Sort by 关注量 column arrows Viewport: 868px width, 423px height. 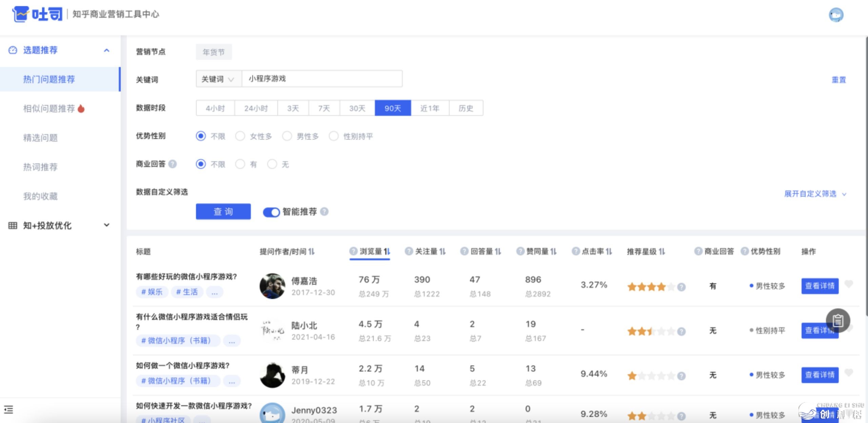[x=442, y=251]
